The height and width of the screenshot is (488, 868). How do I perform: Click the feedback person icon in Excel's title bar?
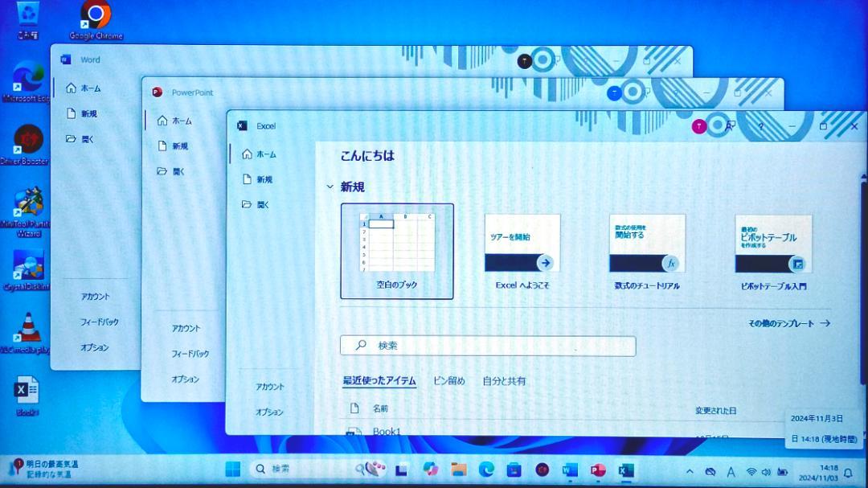pos(730,126)
